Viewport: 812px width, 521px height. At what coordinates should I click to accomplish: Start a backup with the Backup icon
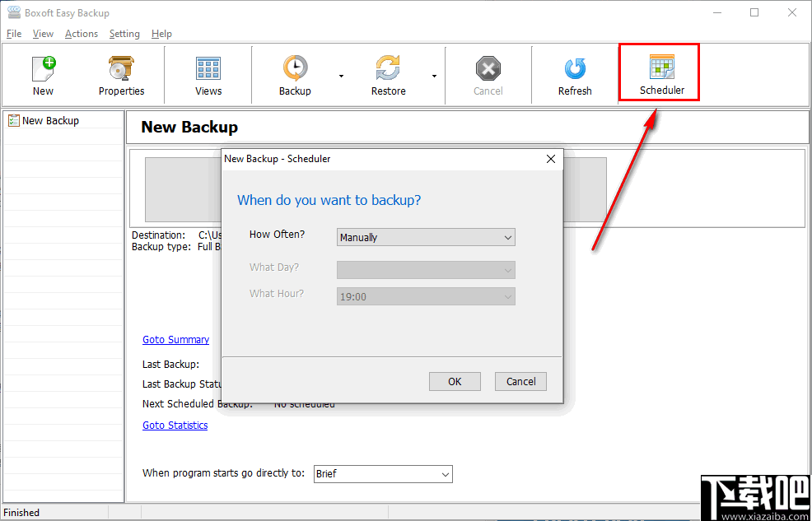coord(295,74)
